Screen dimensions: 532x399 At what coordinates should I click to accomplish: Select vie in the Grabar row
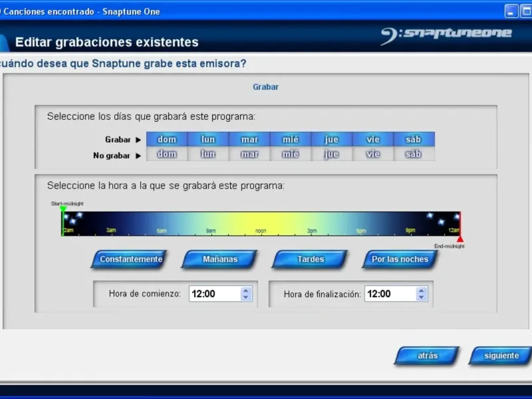(373, 139)
